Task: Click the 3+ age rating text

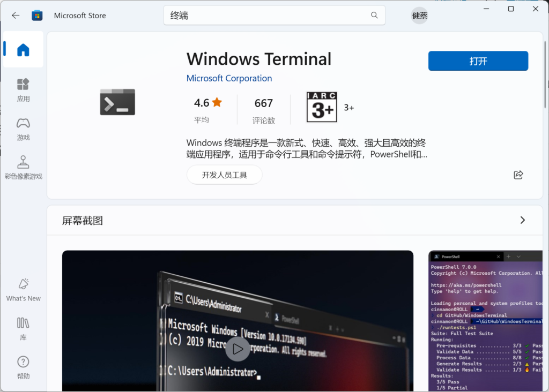Action: (x=348, y=108)
